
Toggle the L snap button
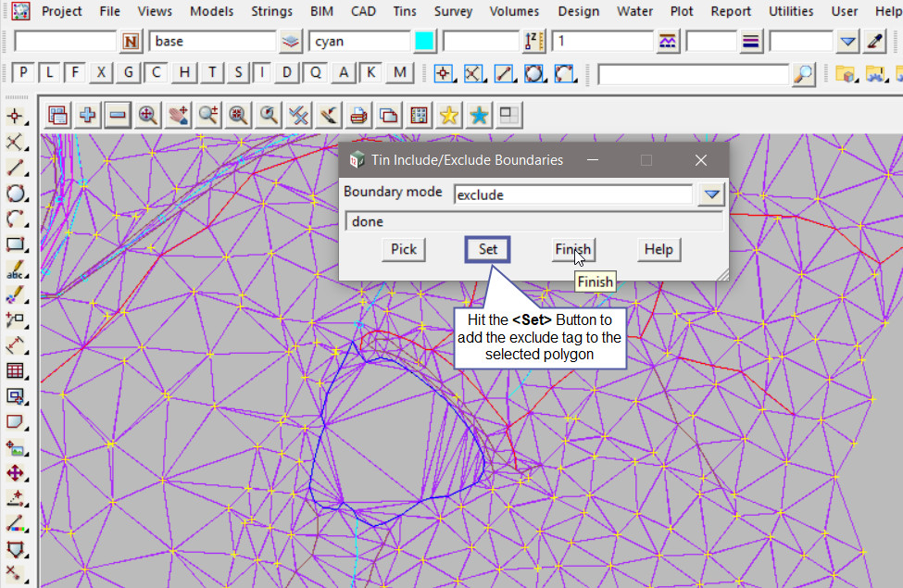pos(49,72)
